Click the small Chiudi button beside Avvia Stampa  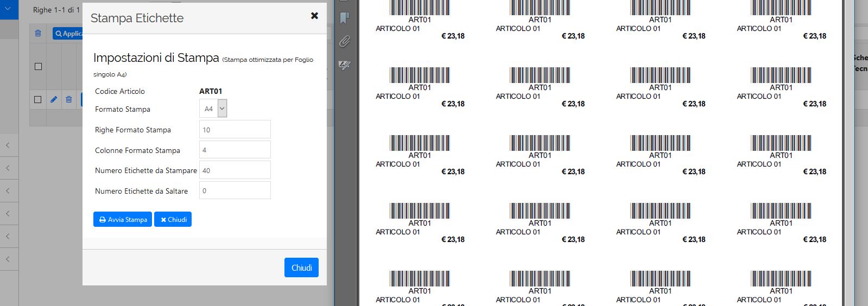tap(173, 219)
